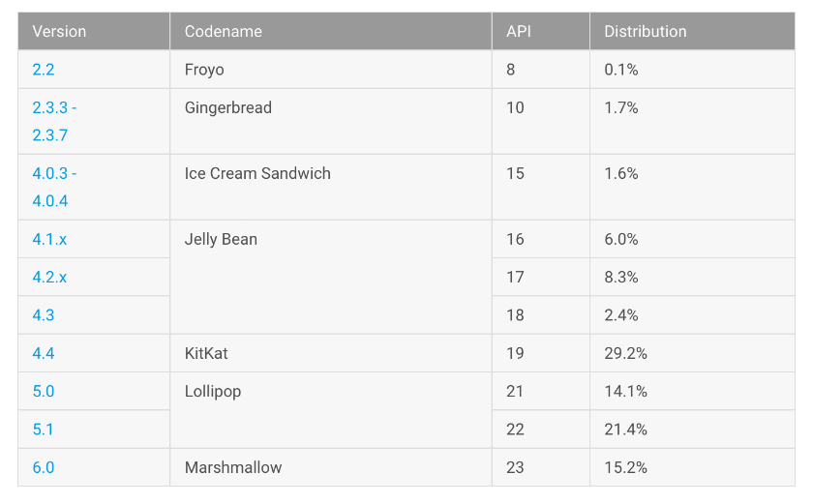Select the 4.1.x version link

49,239
